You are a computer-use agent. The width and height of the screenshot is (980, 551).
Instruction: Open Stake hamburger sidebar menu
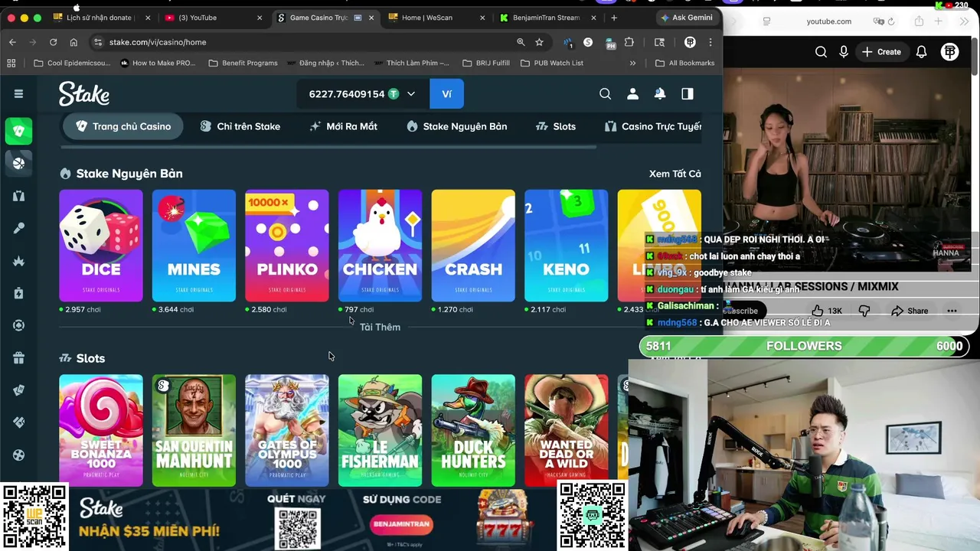pos(18,93)
